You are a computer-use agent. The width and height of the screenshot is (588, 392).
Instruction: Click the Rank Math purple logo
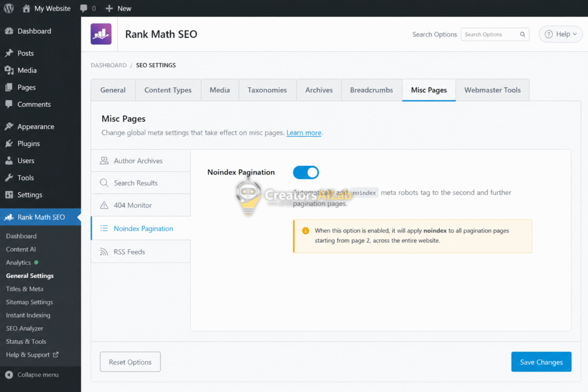[x=101, y=34]
